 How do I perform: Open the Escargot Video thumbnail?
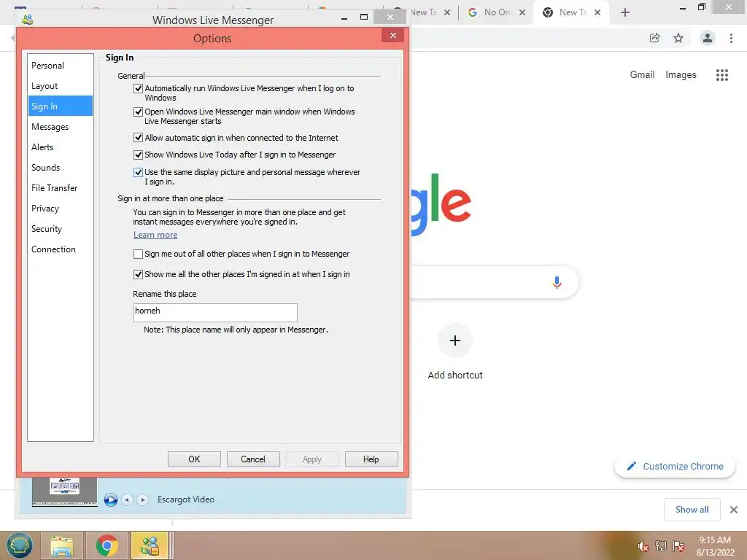click(x=65, y=491)
